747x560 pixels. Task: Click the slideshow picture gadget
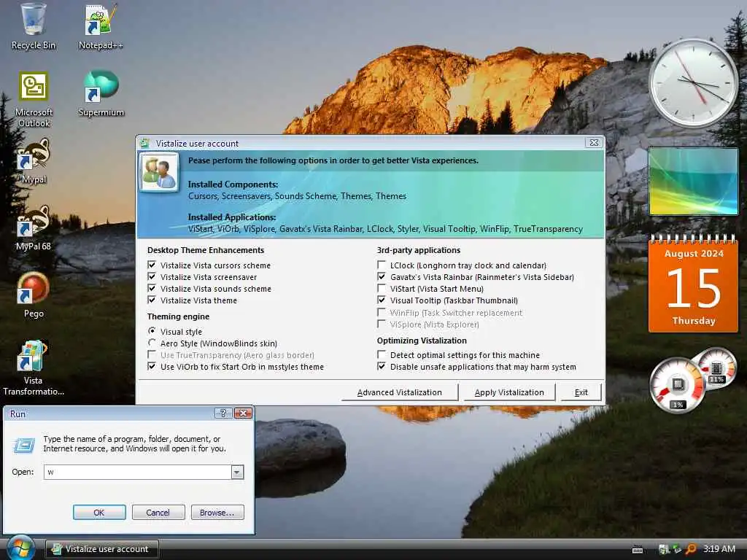[694, 182]
